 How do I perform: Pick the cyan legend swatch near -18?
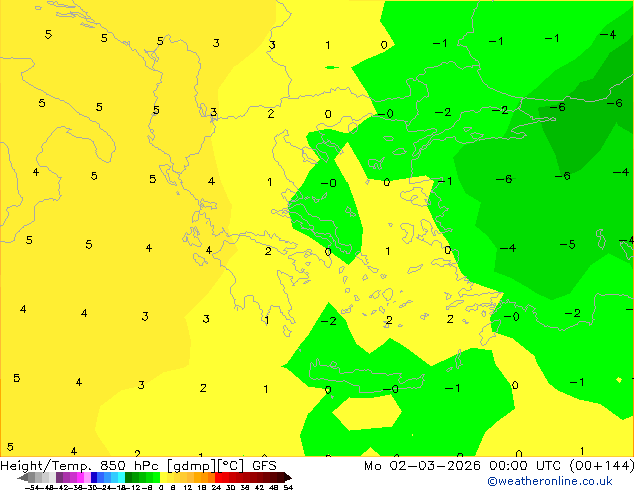click(121, 478)
